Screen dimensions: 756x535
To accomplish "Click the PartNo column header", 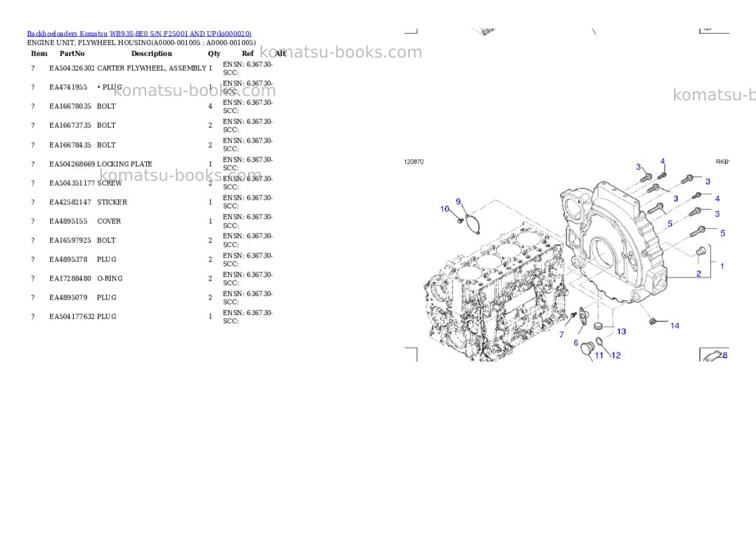I will click(x=72, y=53).
